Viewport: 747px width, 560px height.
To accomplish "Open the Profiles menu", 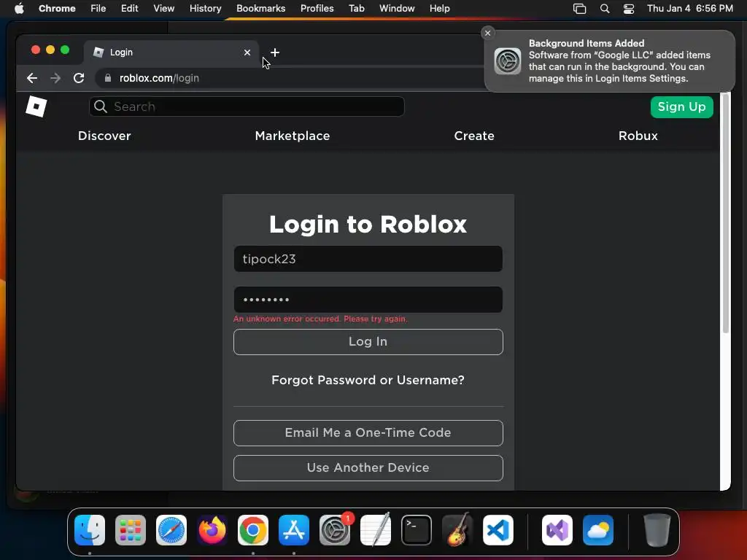I will 317,9.
